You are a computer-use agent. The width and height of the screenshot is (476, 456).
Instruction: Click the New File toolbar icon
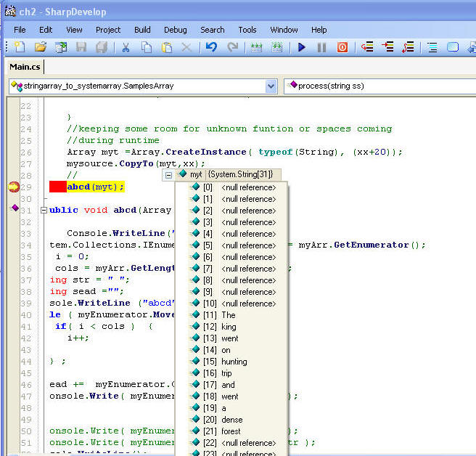(x=20, y=47)
